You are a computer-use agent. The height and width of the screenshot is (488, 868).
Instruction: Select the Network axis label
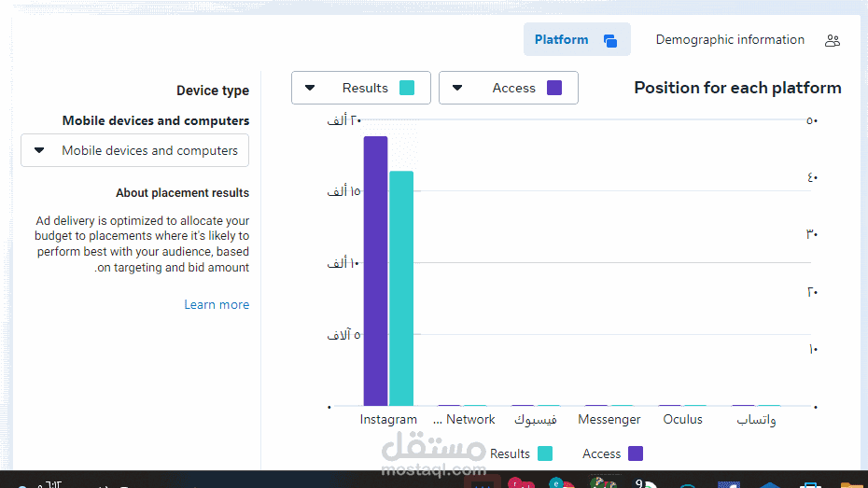(x=464, y=419)
